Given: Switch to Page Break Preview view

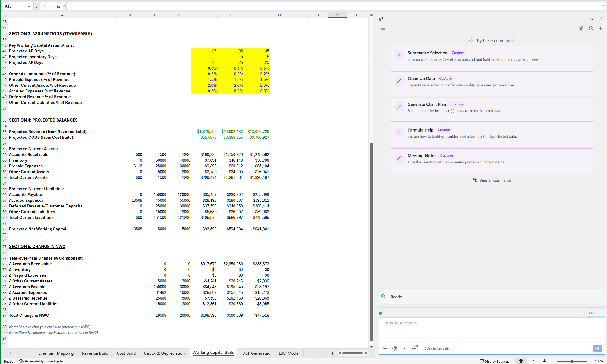Looking at the screenshot, I should (545, 361).
